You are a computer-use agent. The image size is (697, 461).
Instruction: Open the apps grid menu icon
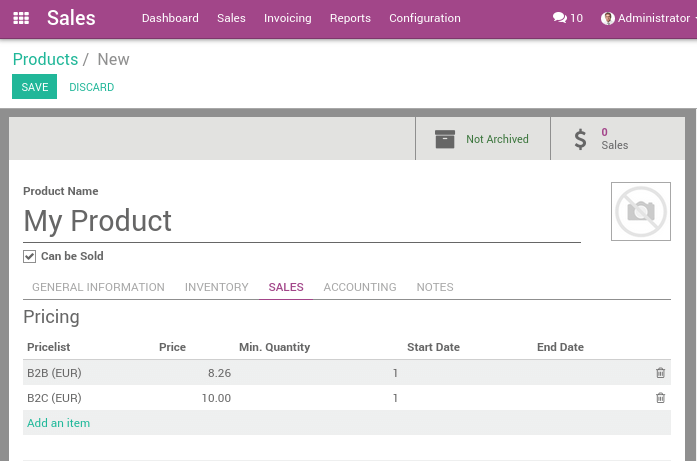click(x=21, y=18)
